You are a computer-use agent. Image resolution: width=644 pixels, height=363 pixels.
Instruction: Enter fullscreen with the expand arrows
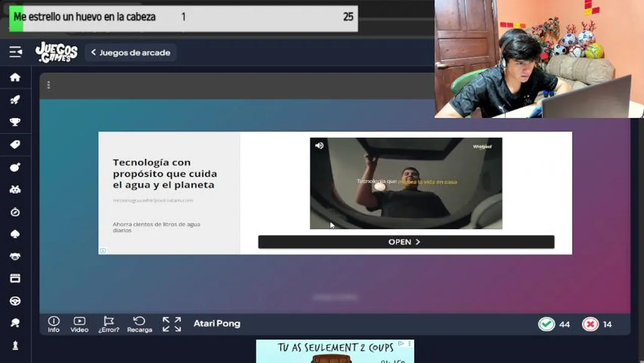point(172,324)
